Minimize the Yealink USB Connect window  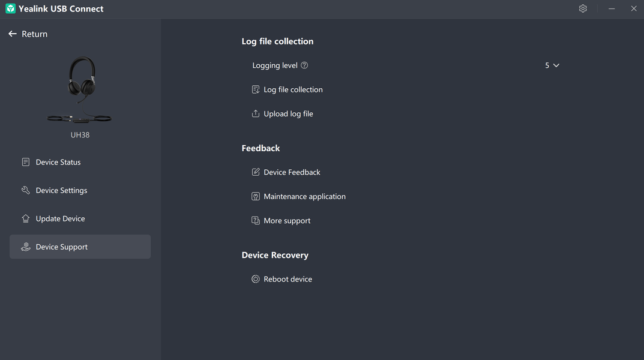click(x=612, y=8)
